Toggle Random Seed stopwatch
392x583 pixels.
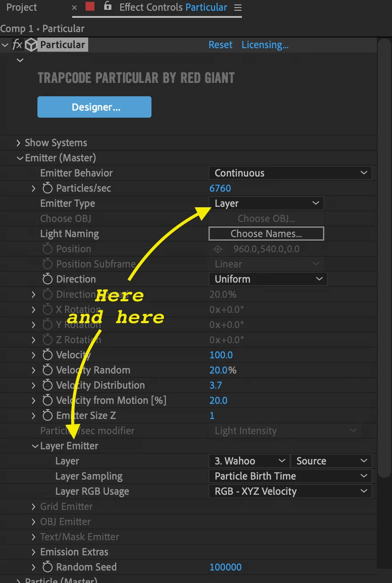(x=48, y=567)
